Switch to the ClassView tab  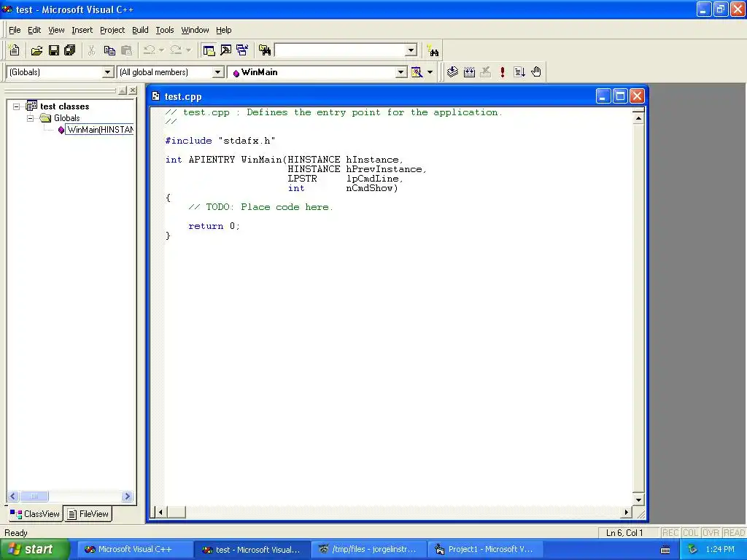[35, 514]
